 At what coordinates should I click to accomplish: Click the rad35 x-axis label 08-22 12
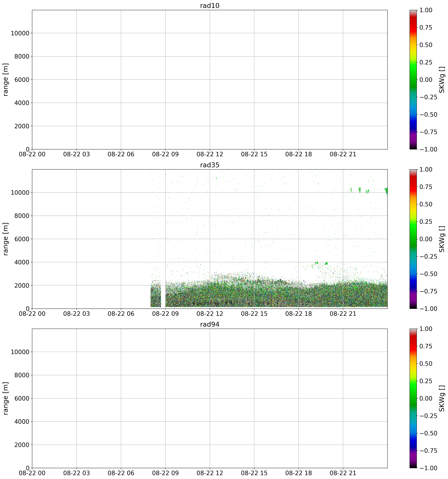[210, 314]
